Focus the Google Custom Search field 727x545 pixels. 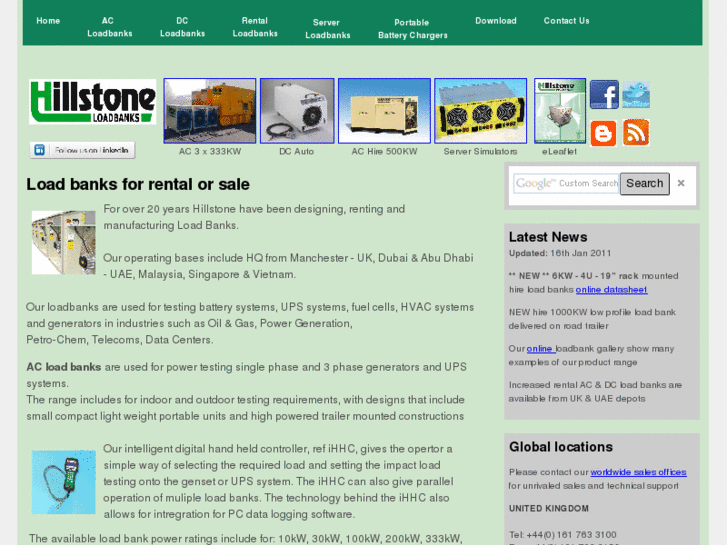[566, 184]
